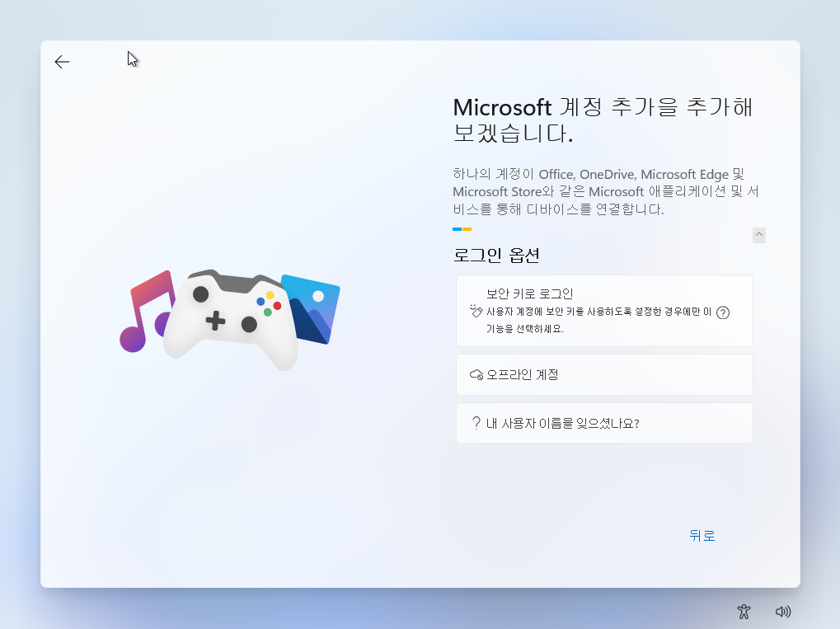Click the cloud icon beside 오프라인 계정
Image resolution: width=840 pixels, height=629 pixels.
point(476,374)
